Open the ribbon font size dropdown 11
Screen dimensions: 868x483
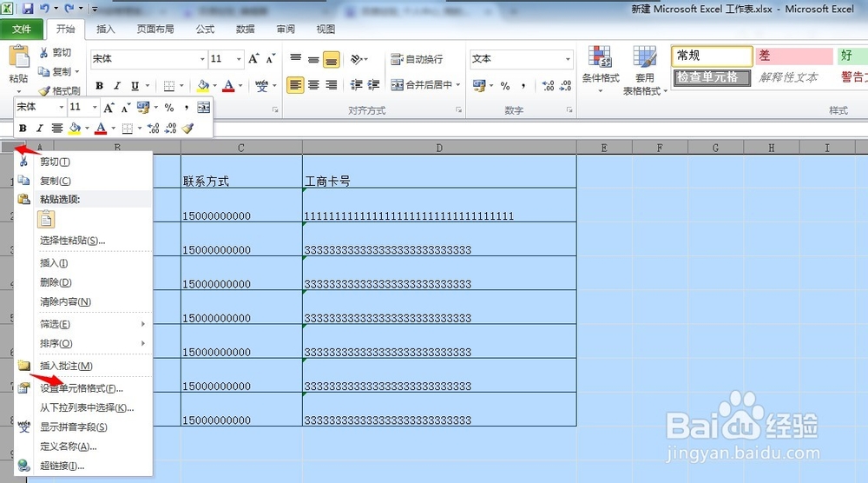[x=239, y=59]
